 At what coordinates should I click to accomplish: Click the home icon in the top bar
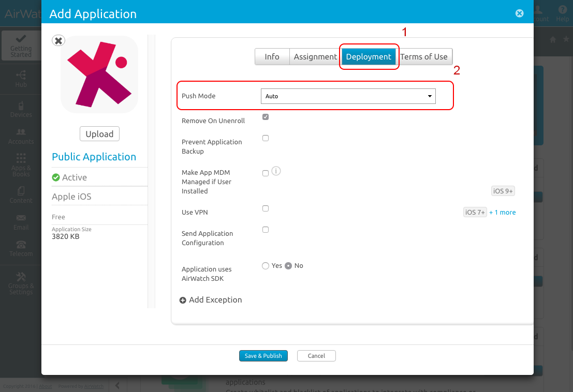click(553, 39)
